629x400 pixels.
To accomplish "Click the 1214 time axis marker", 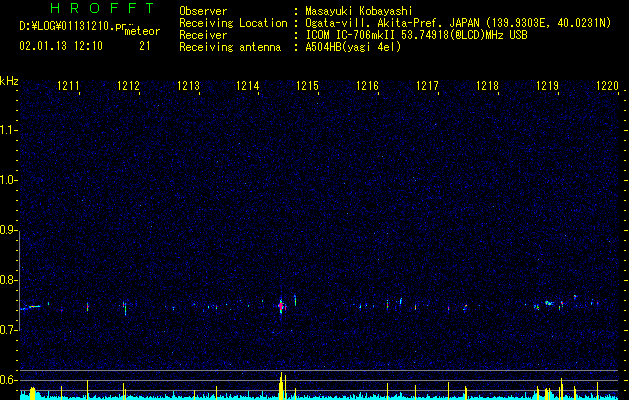I will (248, 86).
